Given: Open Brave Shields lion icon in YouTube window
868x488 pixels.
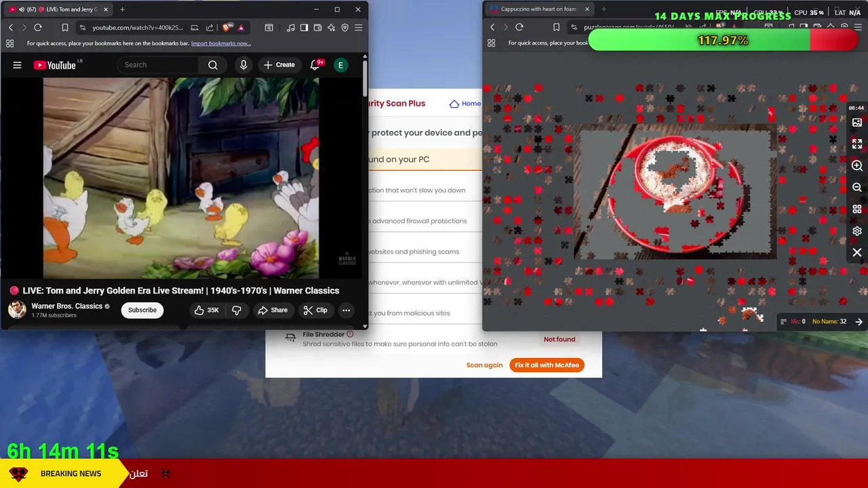Looking at the screenshot, I should pyautogui.click(x=226, y=28).
